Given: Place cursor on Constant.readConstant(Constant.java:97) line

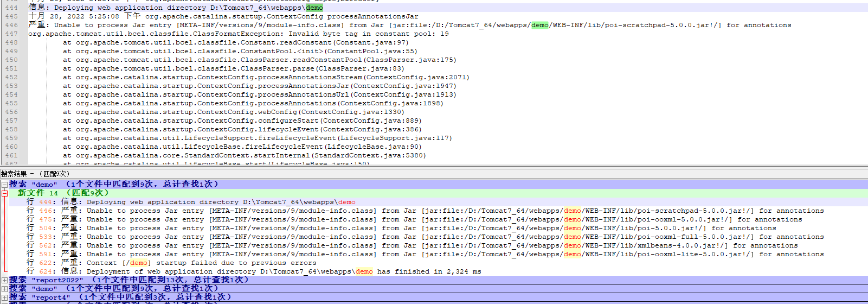Looking at the screenshot, I should (x=236, y=42).
